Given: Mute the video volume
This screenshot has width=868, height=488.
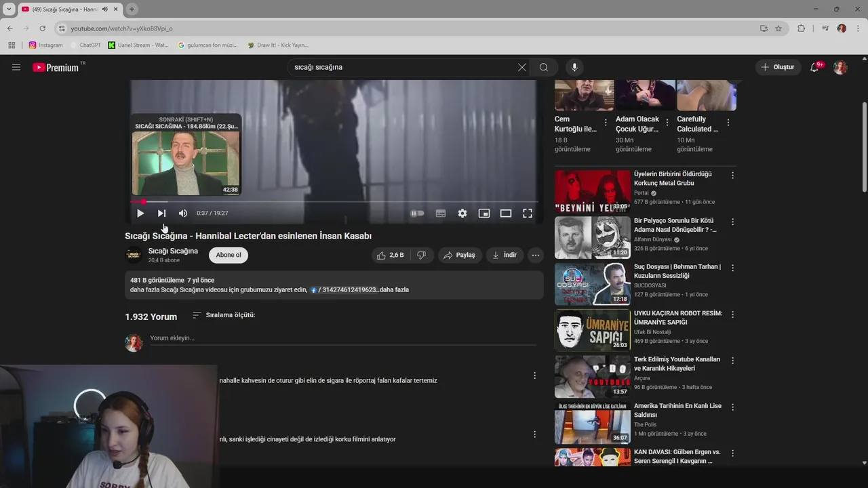Looking at the screenshot, I should [183, 213].
